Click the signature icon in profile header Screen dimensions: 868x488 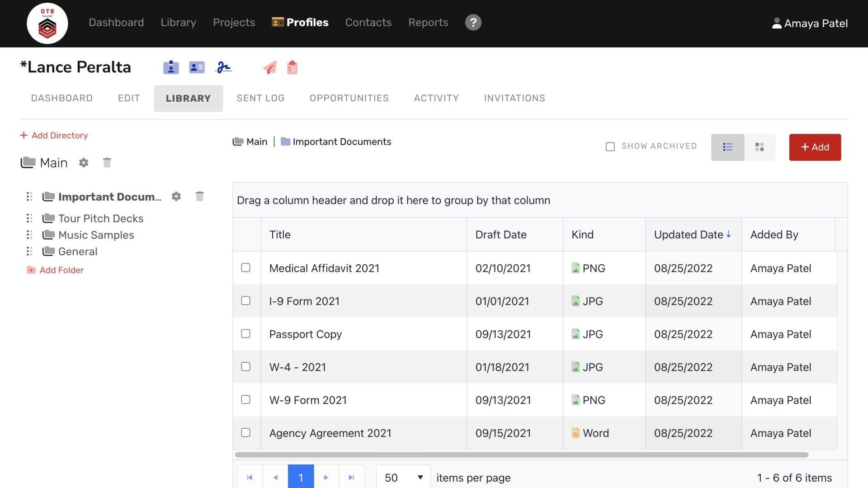coord(224,67)
